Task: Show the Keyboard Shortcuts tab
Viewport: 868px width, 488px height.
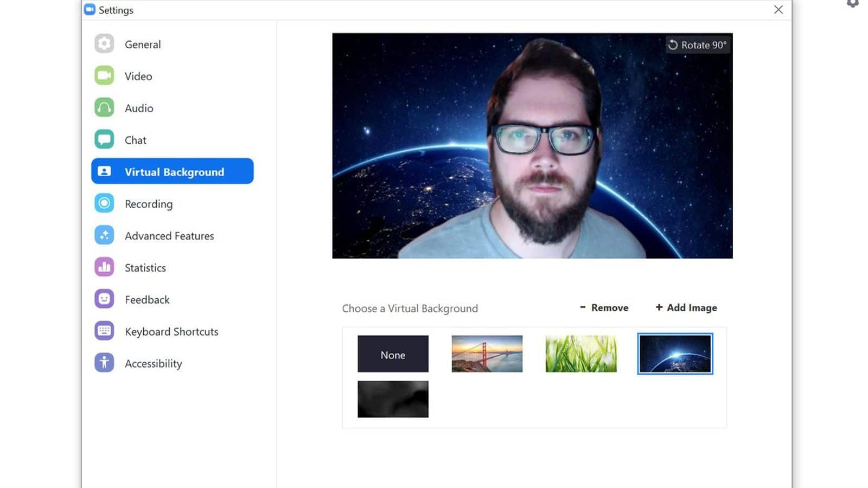Action: [173, 331]
